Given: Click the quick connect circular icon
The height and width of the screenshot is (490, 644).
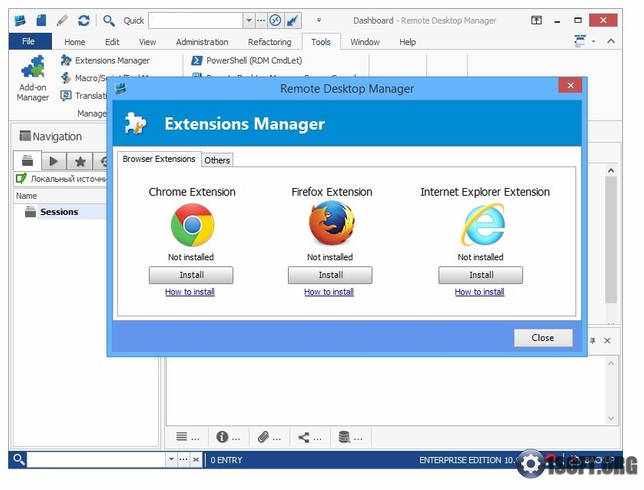Looking at the screenshot, I should click(x=276, y=20).
